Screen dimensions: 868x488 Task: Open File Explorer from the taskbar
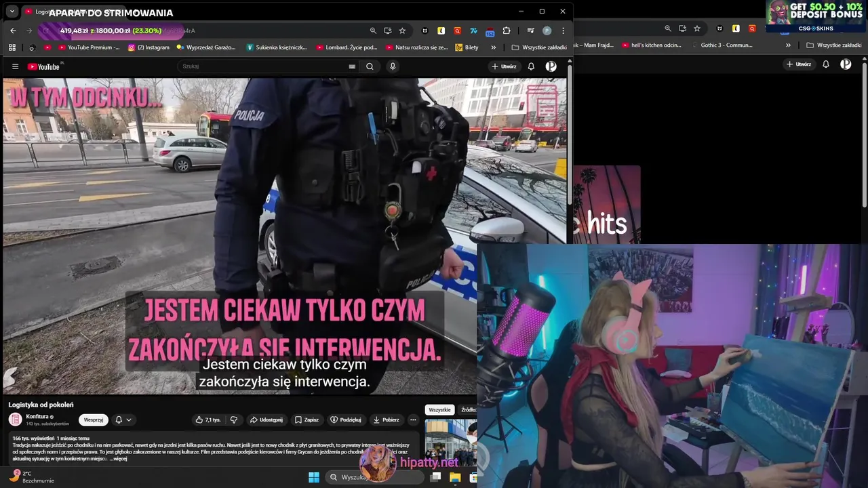tap(455, 477)
